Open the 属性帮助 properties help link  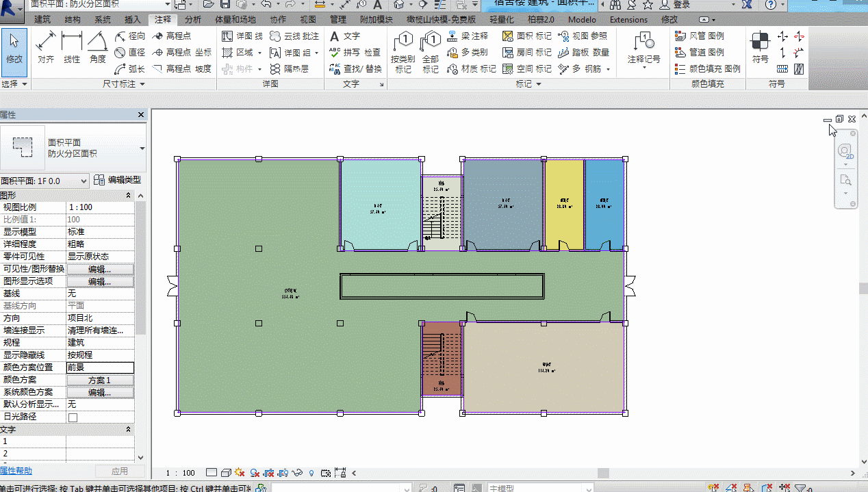[x=16, y=471]
